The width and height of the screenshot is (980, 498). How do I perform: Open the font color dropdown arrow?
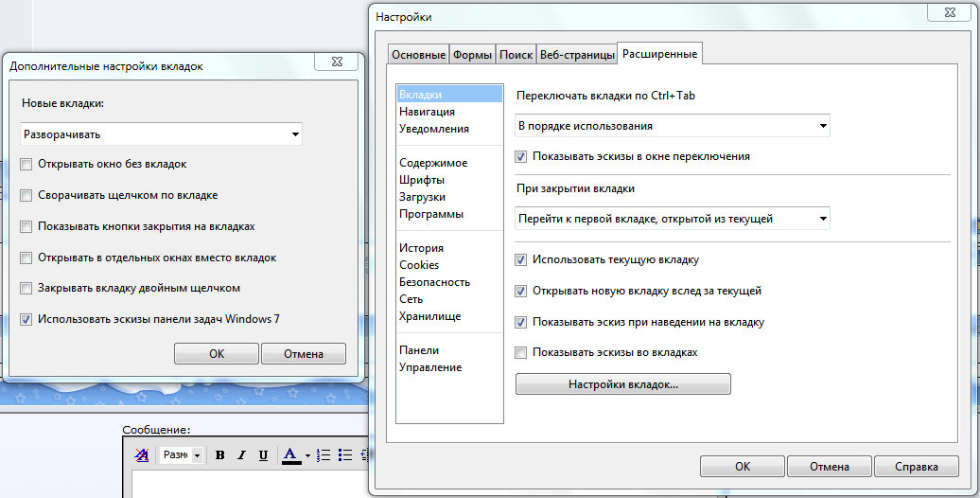pos(307,455)
